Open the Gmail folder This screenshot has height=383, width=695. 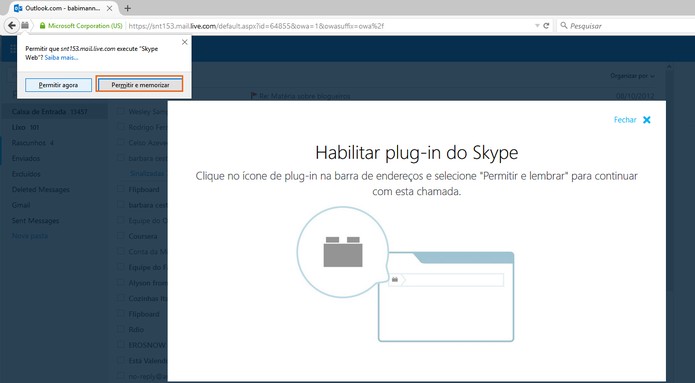click(21, 205)
